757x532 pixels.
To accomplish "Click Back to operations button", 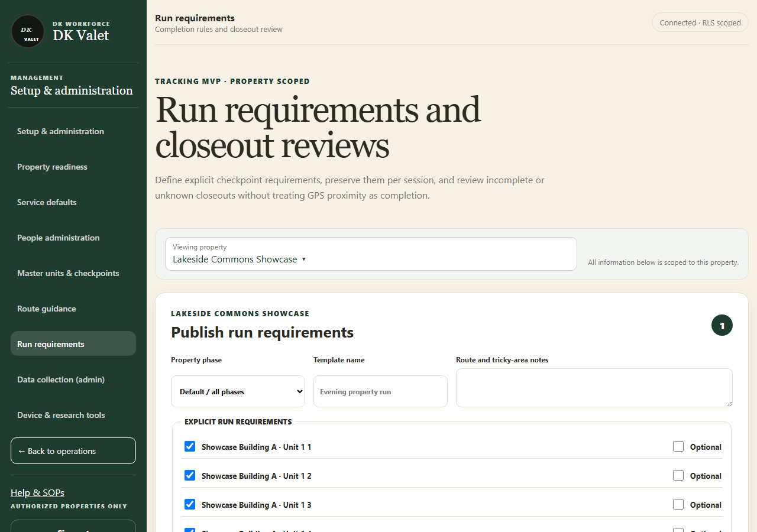I will pyautogui.click(x=73, y=451).
